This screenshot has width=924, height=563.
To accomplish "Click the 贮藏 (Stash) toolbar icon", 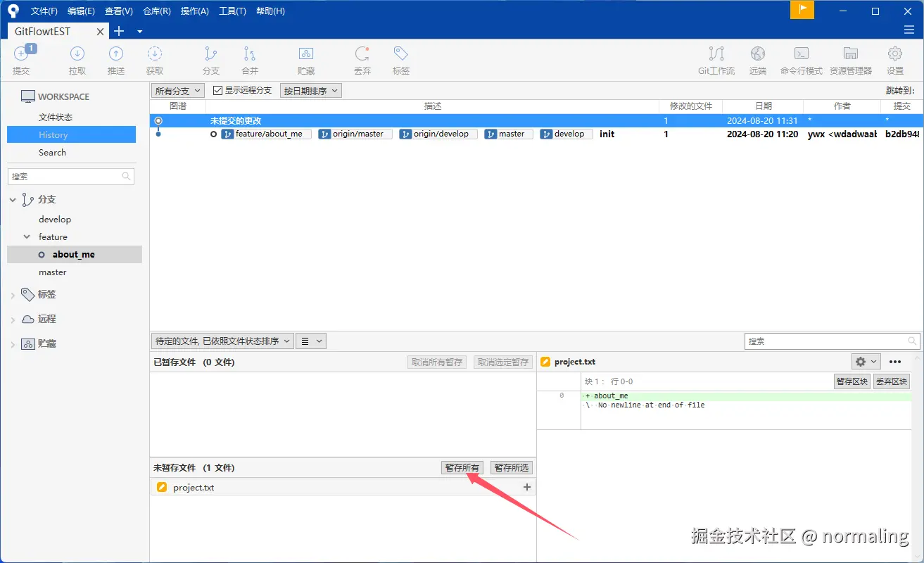I will point(306,54).
